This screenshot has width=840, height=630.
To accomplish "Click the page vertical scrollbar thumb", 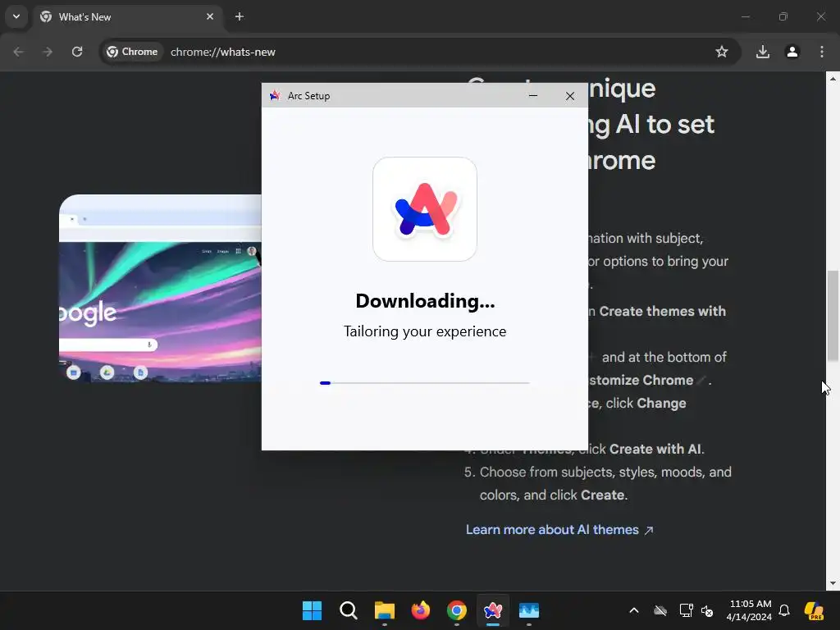I will coord(833,316).
